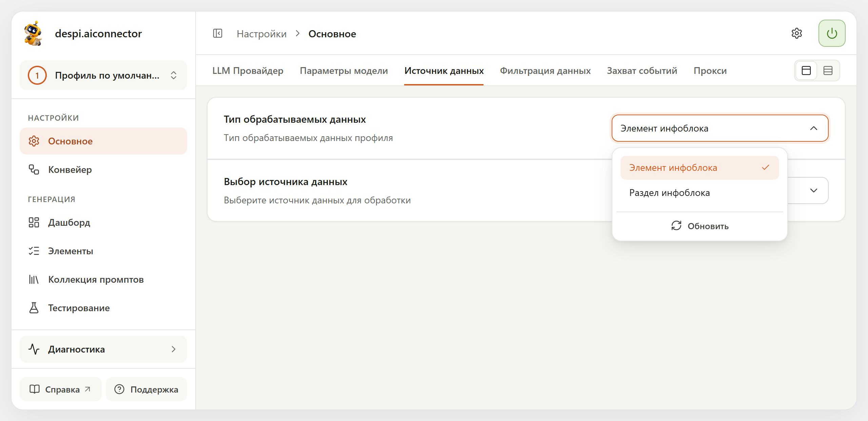Click the refresh arrows icon beside Обновить
The height and width of the screenshot is (421, 868).
point(676,226)
